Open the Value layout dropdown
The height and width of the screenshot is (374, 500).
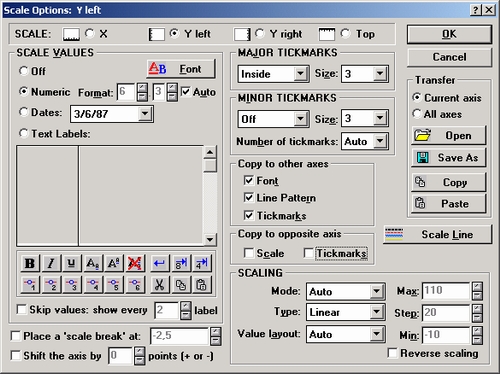376,334
